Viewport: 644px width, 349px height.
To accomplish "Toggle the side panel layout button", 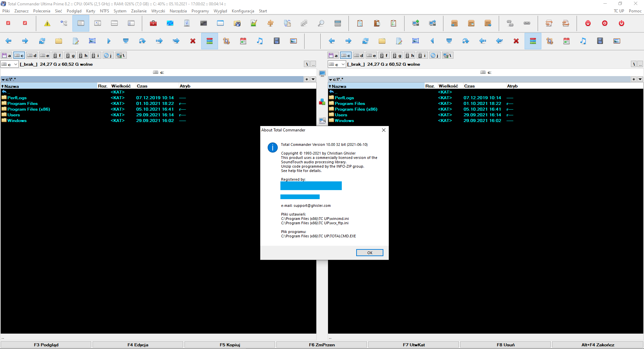I will pos(131,23).
